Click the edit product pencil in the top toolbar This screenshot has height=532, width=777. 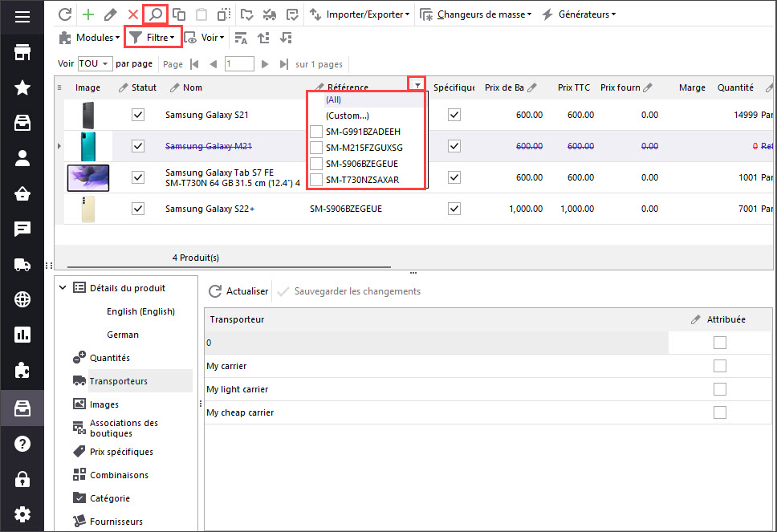click(x=111, y=14)
